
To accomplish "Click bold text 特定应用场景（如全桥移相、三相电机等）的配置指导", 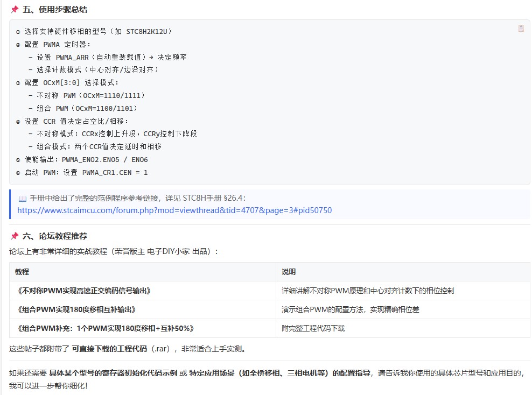I will (279, 373).
